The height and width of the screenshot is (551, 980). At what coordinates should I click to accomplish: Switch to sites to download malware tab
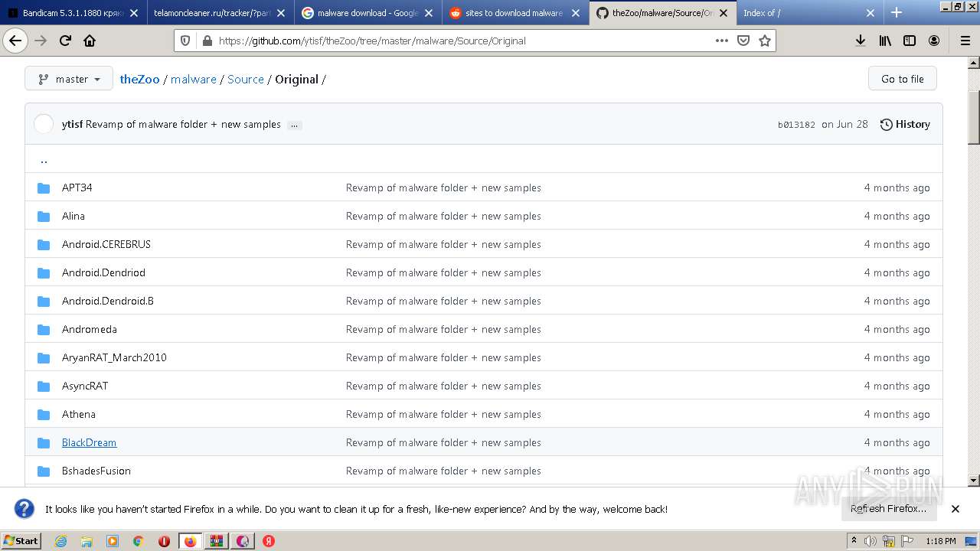coord(514,12)
